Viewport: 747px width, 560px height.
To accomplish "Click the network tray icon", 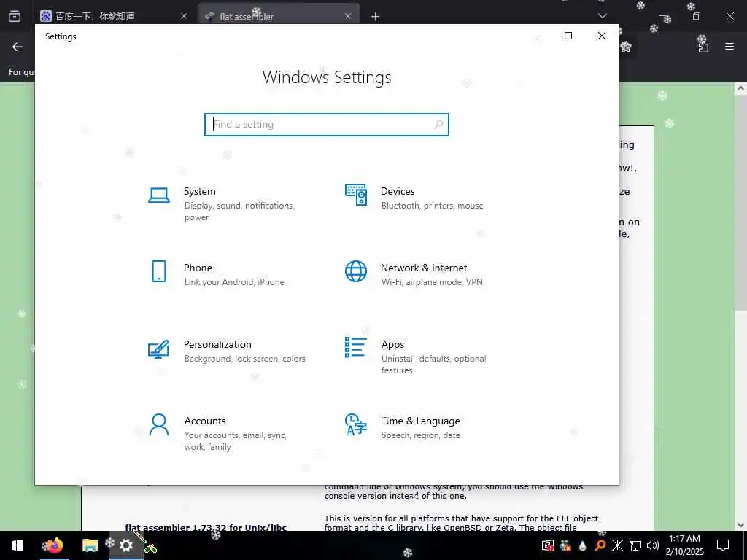I will (635, 545).
